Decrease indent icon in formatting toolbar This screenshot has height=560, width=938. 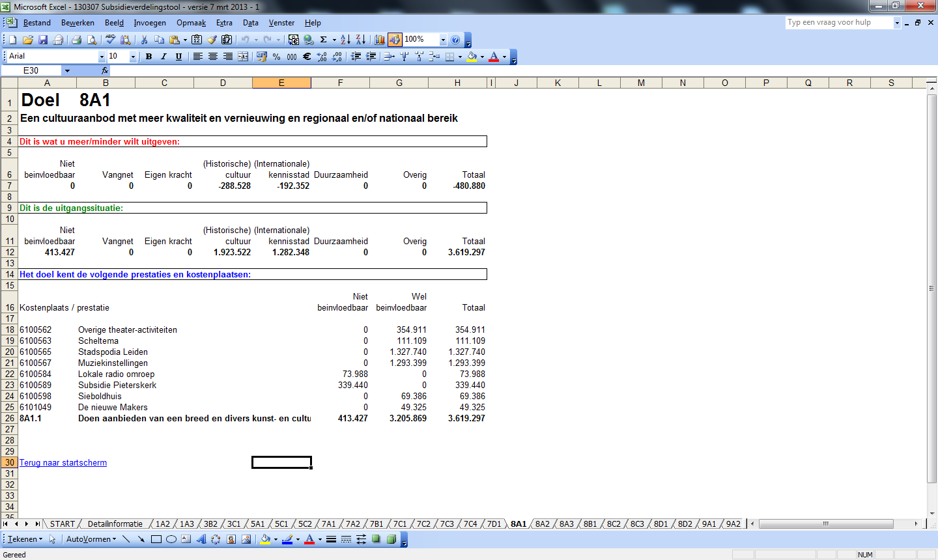(356, 57)
